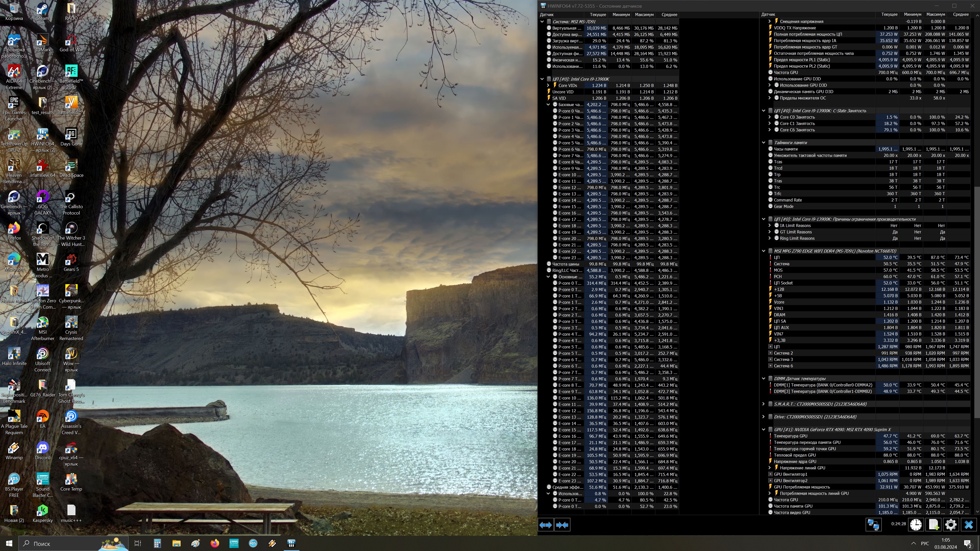This screenshot has height=551, width=980.
Task: Open sensor settings gear icon
Action: (x=951, y=525)
